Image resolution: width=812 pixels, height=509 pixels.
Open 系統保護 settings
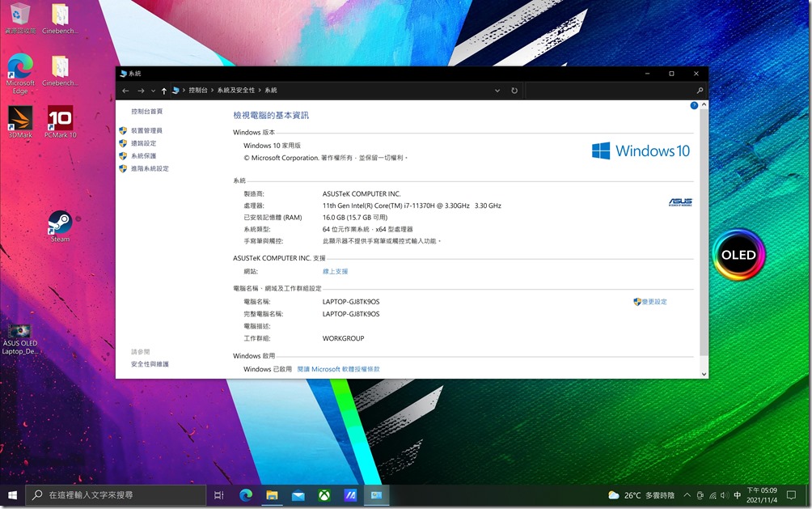[143, 155]
